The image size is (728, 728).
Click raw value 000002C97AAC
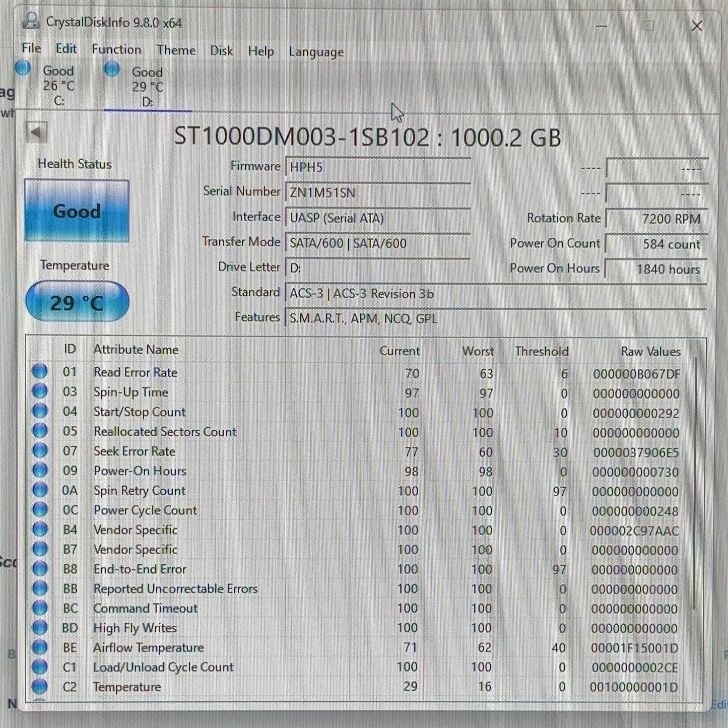point(634,531)
